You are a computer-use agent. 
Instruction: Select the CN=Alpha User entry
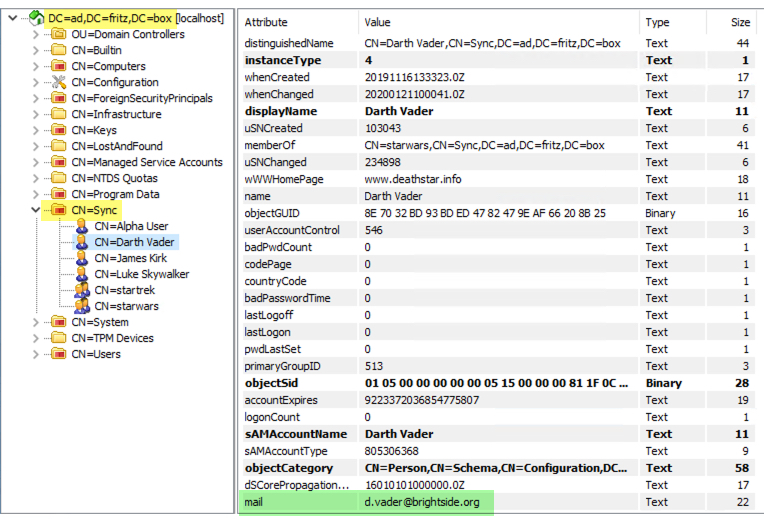(132, 226)
